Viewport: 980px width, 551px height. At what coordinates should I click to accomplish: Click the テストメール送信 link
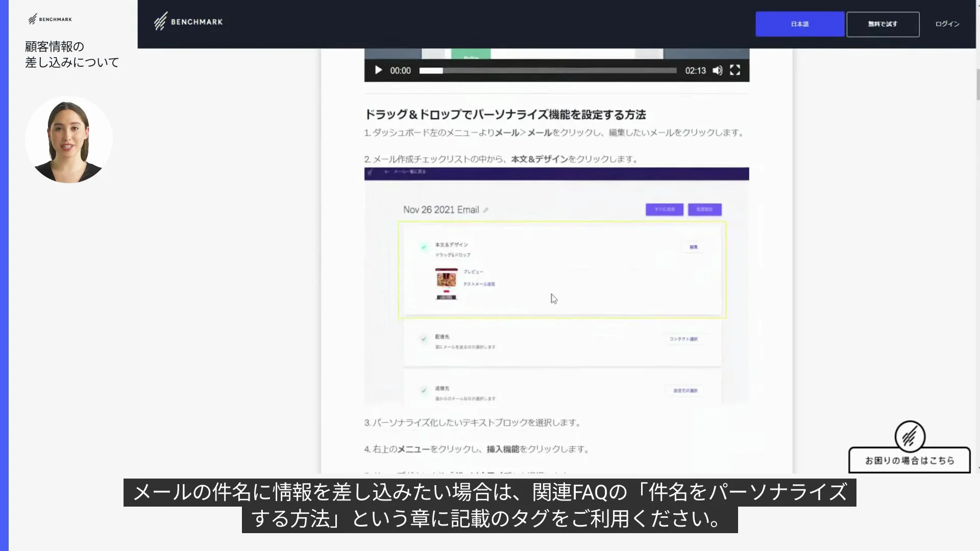[x=480, y=284]
